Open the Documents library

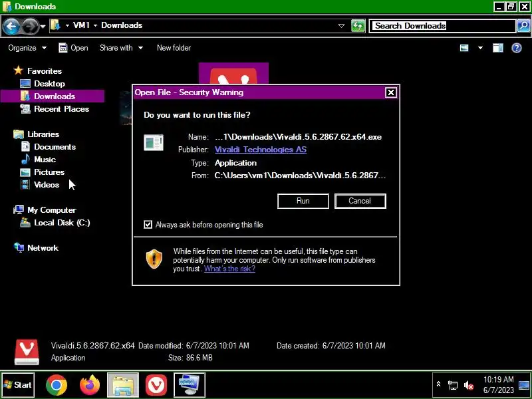point(55,147)
